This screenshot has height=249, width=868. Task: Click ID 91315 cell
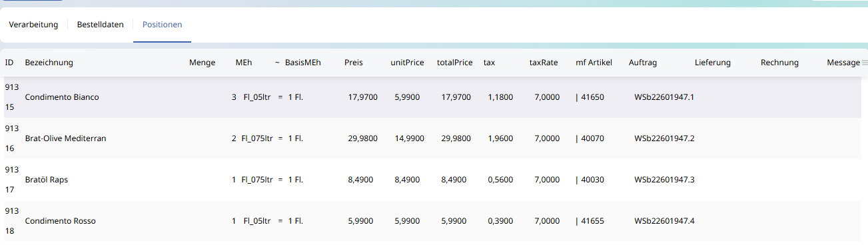tap(11, 97)
